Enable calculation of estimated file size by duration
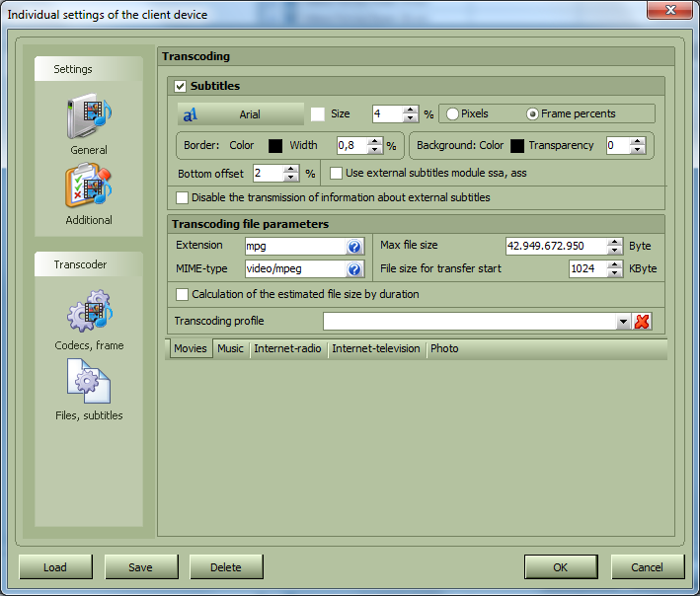 pos(182,294)
